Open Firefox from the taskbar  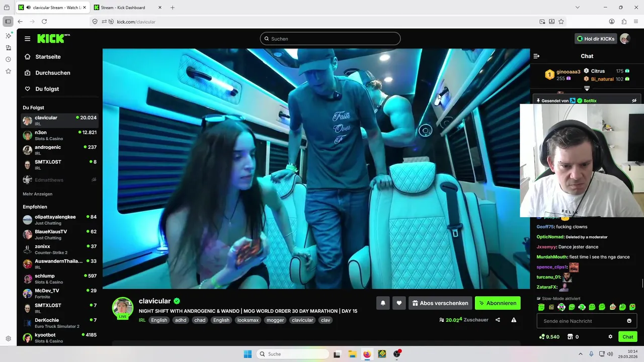point(367,354)
